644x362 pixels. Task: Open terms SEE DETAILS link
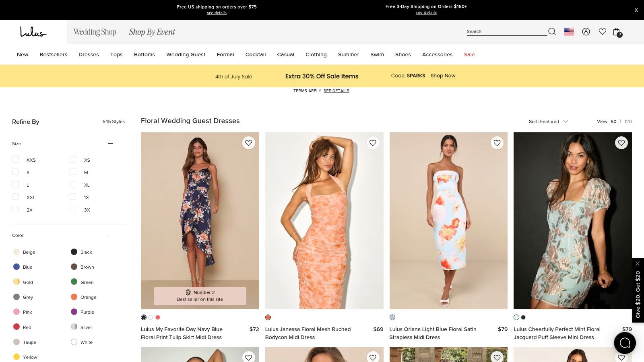click(336, 91)
